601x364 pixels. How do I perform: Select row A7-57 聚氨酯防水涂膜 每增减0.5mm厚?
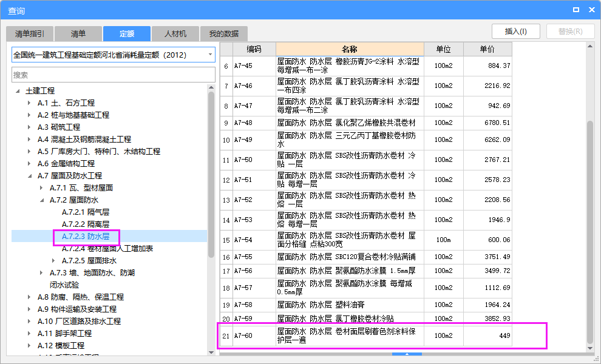click(366, 288)
